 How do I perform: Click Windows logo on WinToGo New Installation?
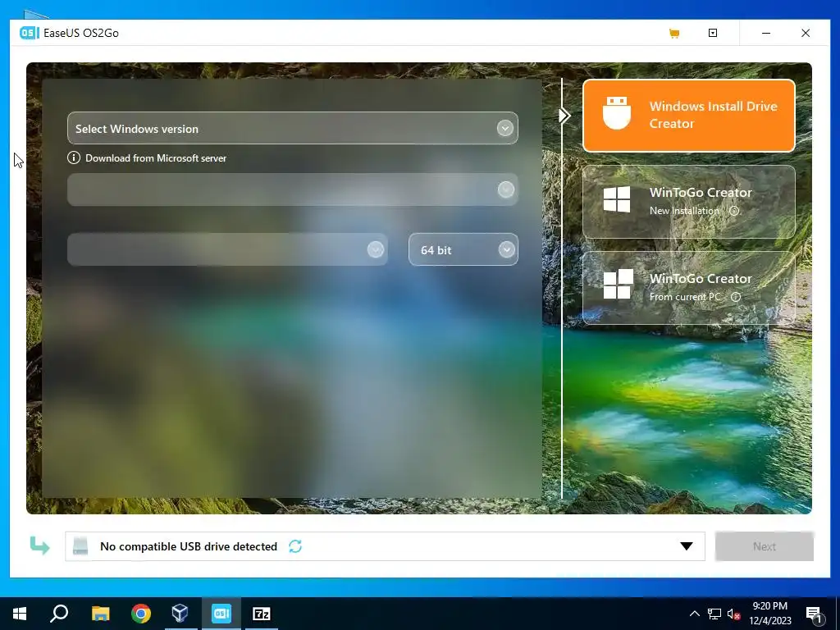pos(617,199)
